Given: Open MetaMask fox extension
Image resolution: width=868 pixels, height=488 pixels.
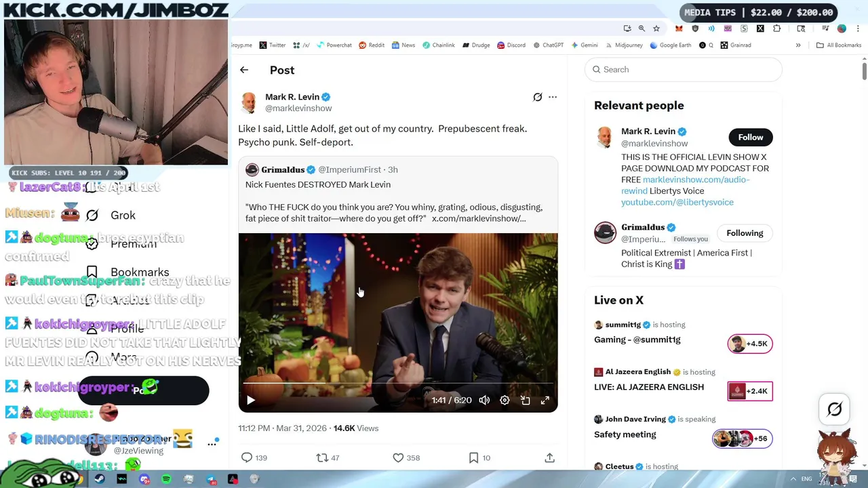Looking at the screenshot, I should (x=679, y=28).
